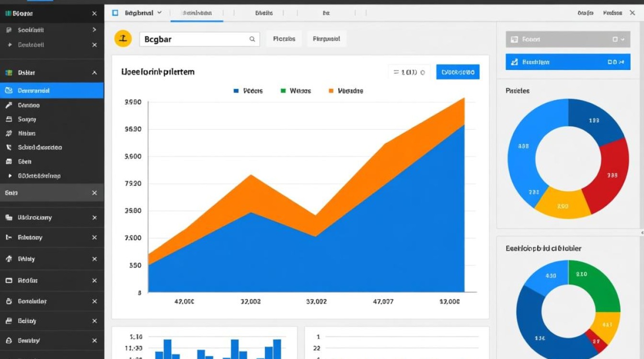
Task: Toggle the blue square checkbox in the top bar
Action: tap(115, 13)
